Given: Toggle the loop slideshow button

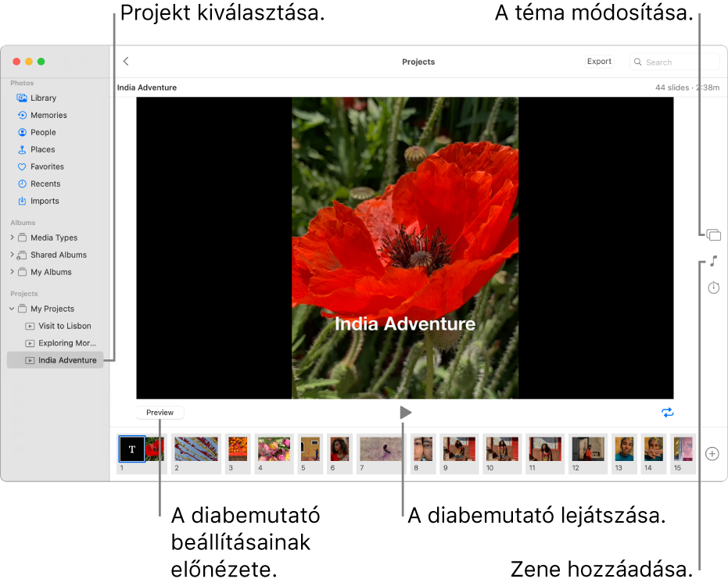Looking at the screenshot, I should (668, 413).
